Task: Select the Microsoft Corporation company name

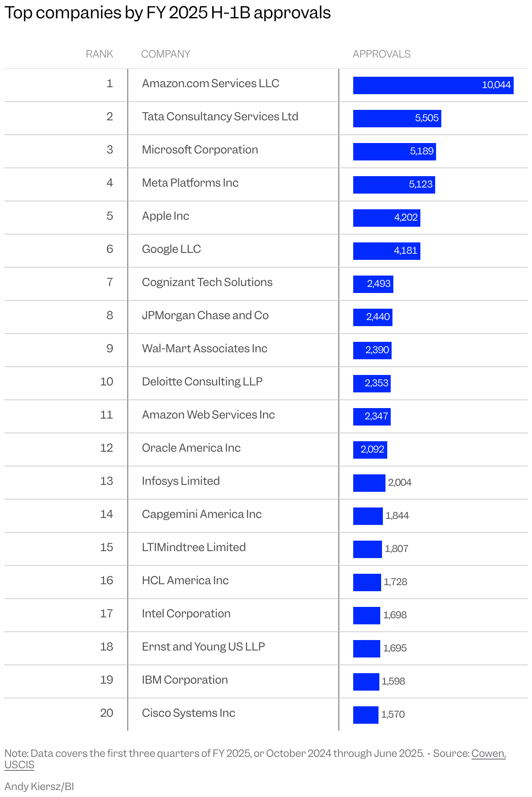Action: tap(200, 150)
